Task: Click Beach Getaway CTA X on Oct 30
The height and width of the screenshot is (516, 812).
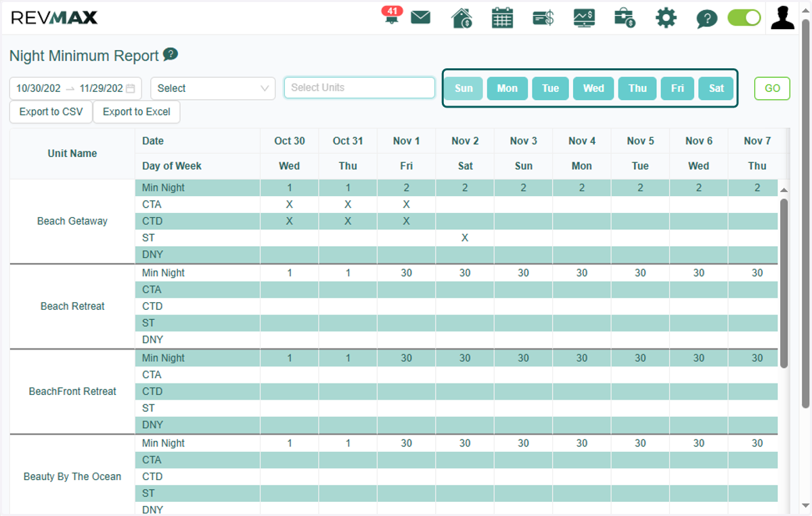Action: (x=290, y=204)
